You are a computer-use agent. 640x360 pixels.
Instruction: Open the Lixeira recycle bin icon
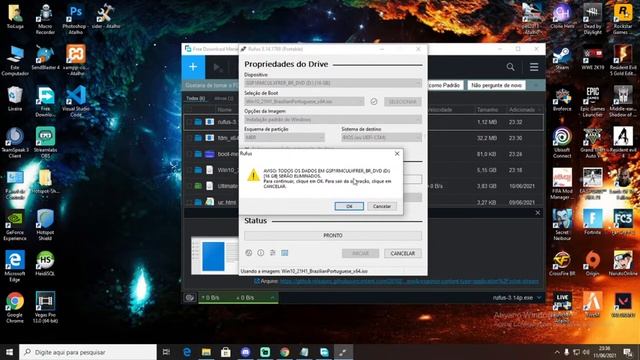15,99
